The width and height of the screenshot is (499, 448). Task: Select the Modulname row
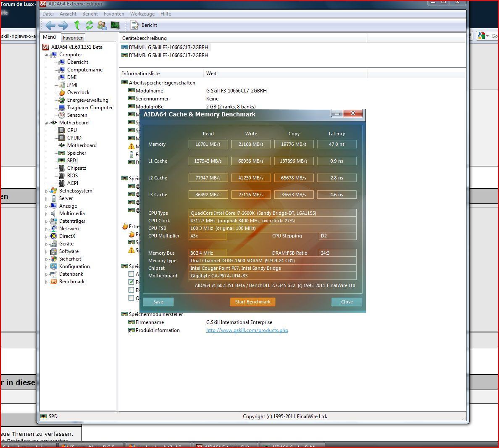(197, 91)
